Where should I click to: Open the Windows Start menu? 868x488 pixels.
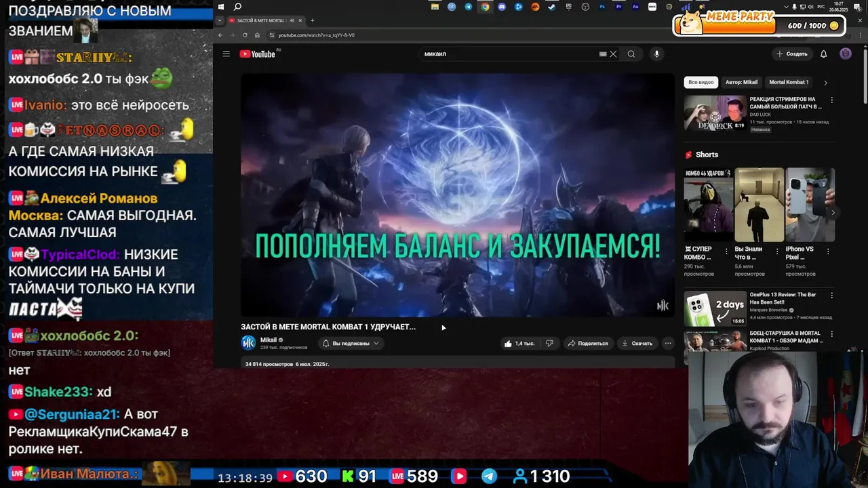point(221,7)
